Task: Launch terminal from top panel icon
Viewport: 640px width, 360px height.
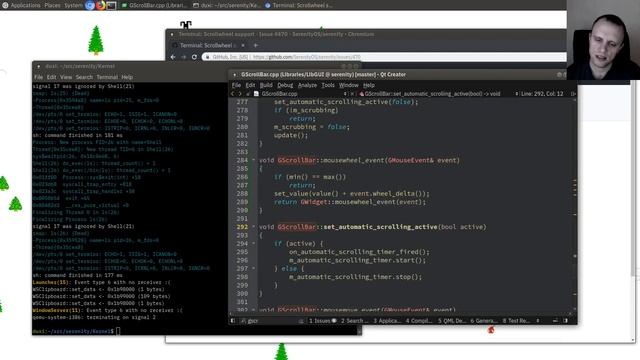Action: tap(111, 5)
